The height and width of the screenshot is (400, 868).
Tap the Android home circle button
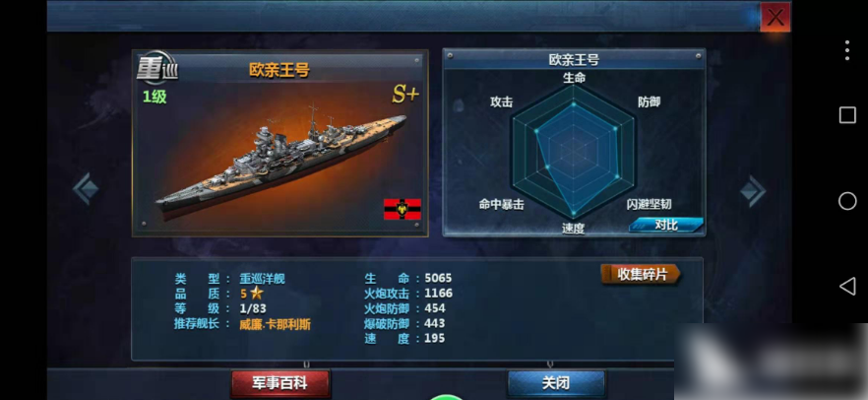847,201
